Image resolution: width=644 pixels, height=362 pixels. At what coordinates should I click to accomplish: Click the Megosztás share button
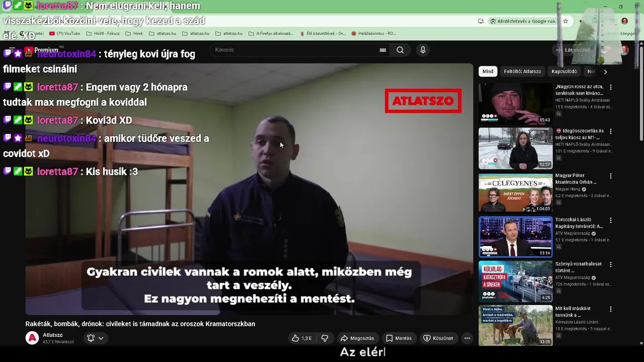tap(358, 338)
